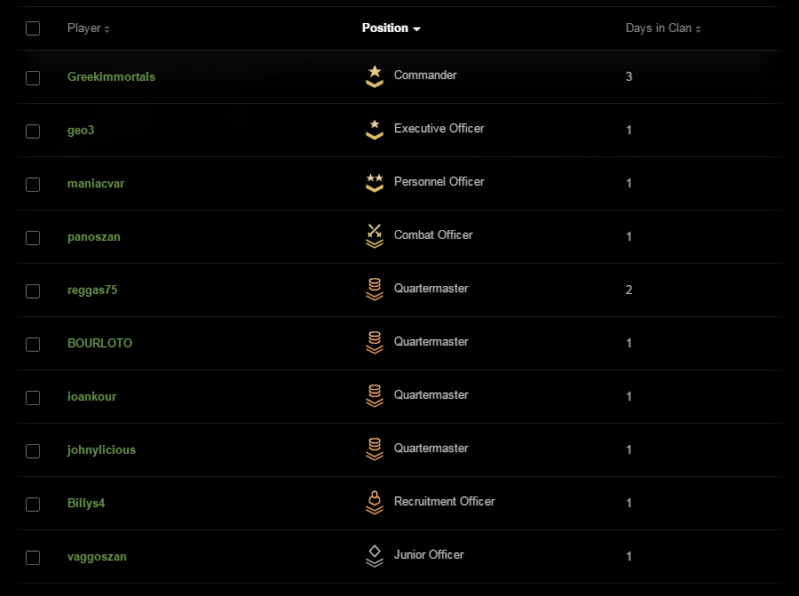Open the geo3 player profile link

click(x=81, y=130)
